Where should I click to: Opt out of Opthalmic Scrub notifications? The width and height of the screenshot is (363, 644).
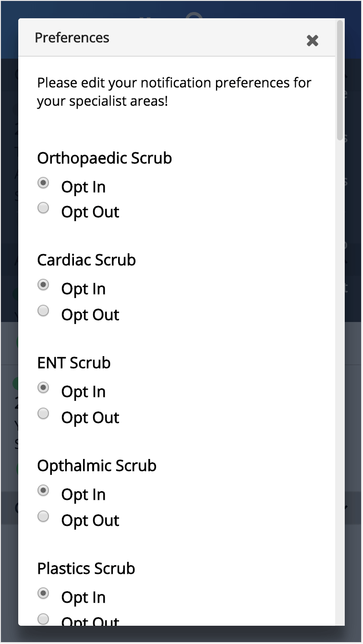(43, 516)
